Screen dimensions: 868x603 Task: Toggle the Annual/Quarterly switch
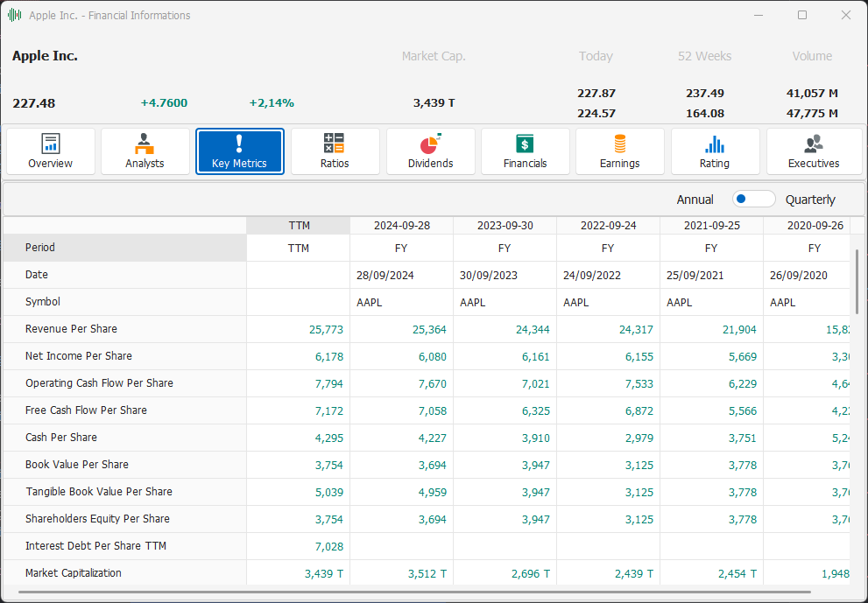(753, 200)
